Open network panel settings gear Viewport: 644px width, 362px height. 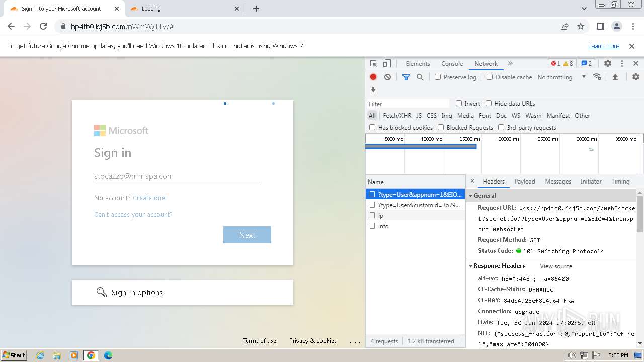[636, 77]
